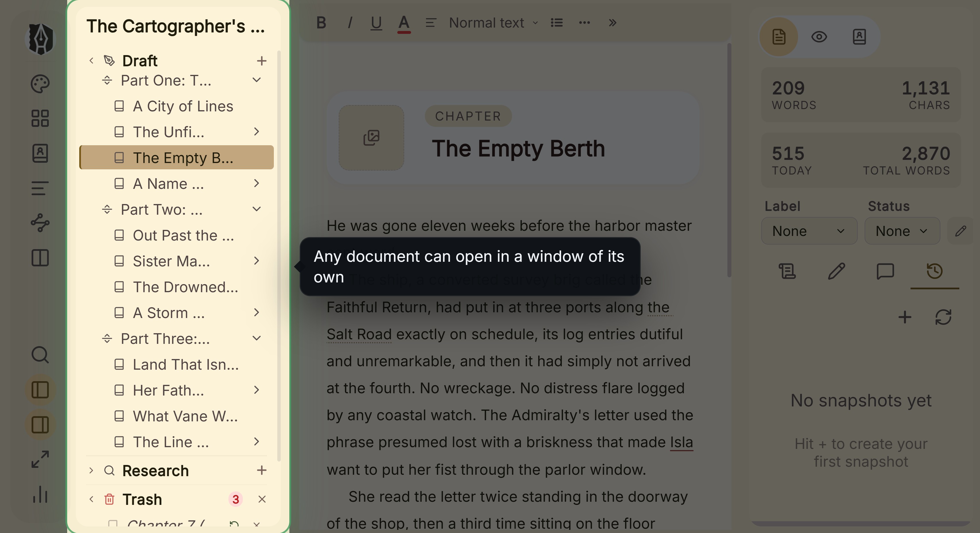This screenshot has width=980, height=533.
Task: Collapse the Draft section chevron
Action: coord(91,61)
